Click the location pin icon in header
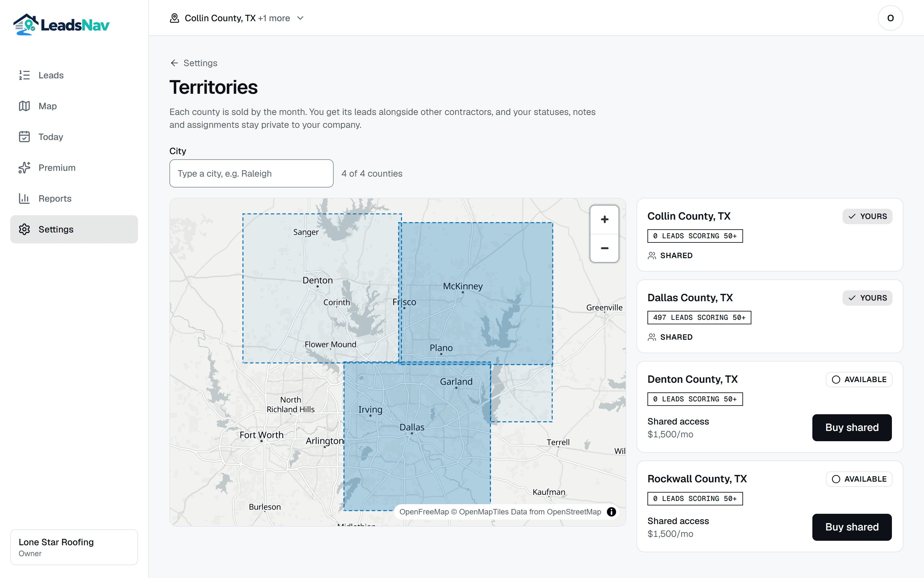Screen dimensions: 924x578 [x=175, y=18]
